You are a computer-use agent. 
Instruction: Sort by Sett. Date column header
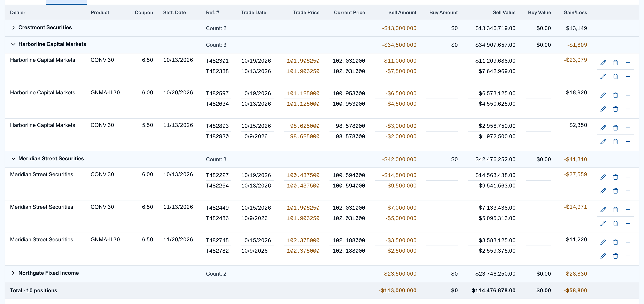pos(175,13)
